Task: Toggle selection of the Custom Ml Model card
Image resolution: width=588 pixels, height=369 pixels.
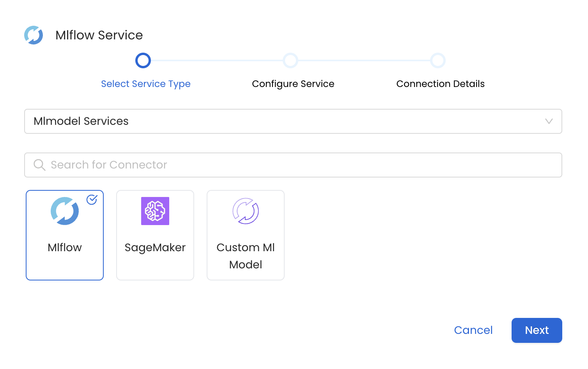Action: (x=245, y=235)
